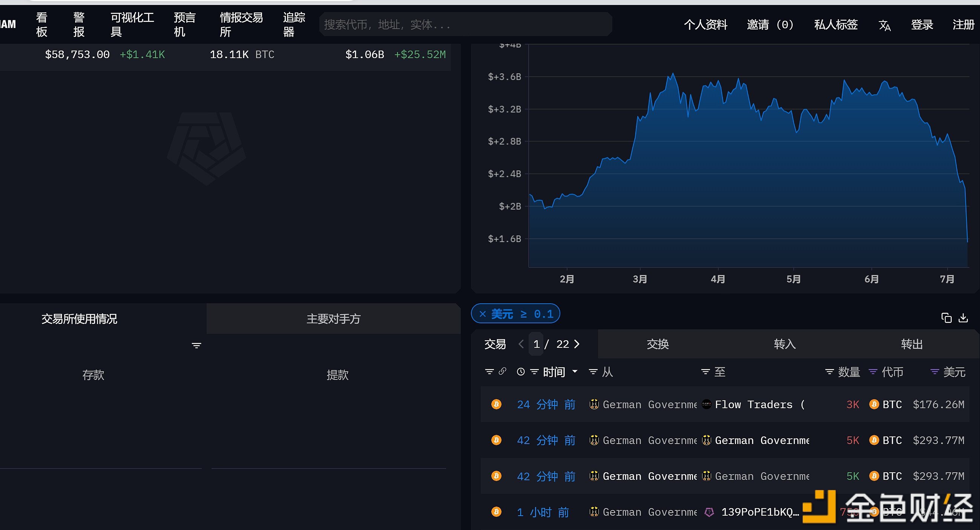Open the 美元 column filter icon
The width and height of the screenshot is (980, 530).
[934, 372]
